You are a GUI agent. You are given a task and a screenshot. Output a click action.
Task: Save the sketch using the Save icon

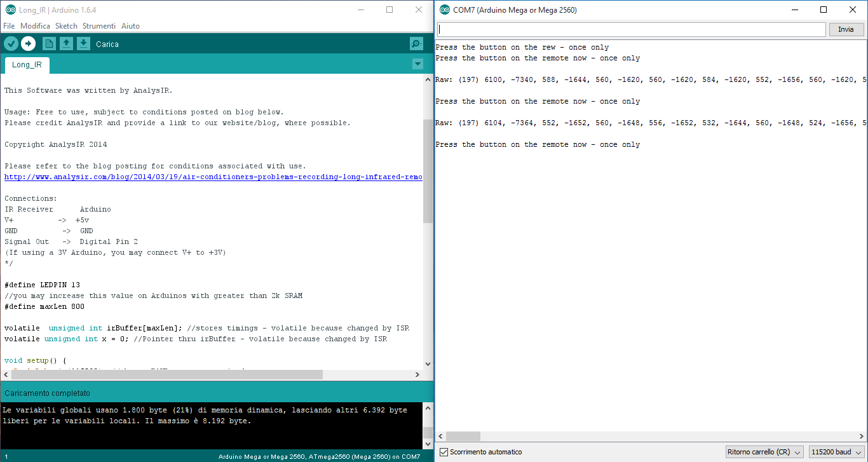point(83,43)
